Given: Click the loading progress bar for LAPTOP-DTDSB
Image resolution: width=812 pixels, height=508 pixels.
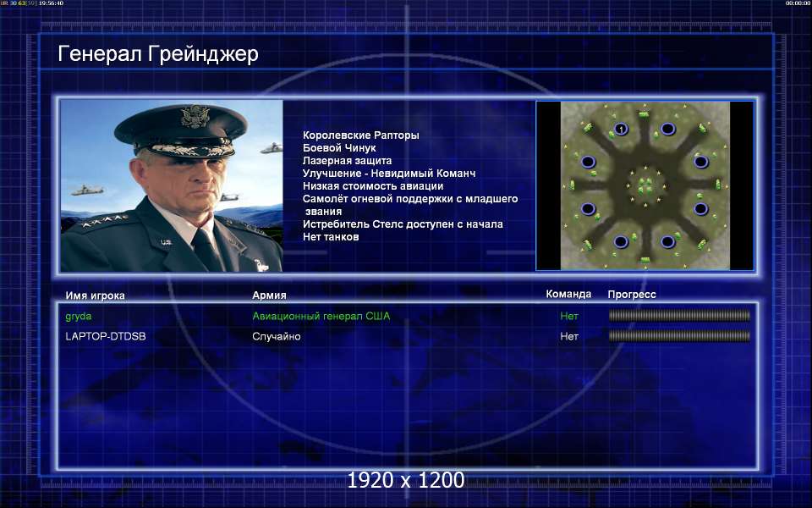Looking at the screenshot, I should (x=679, y=336).
